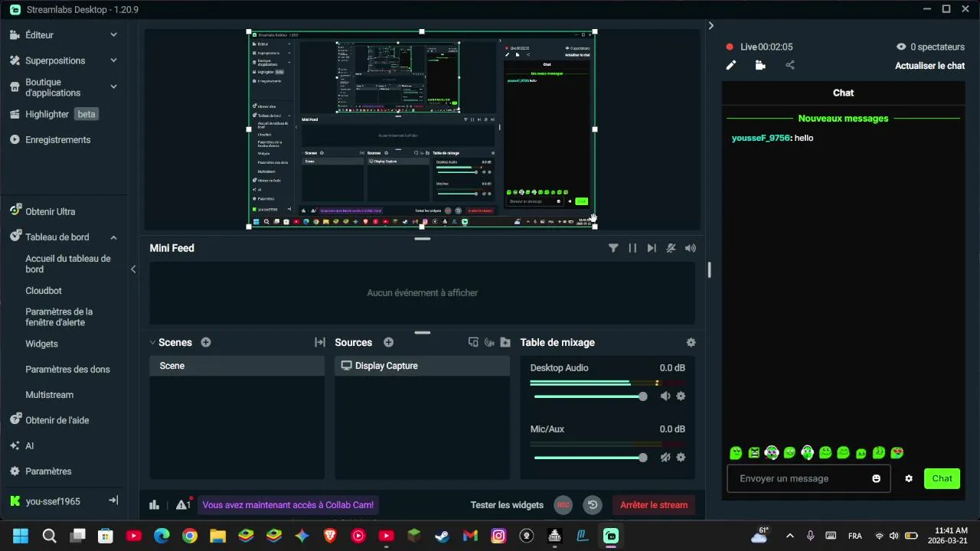Open scene transitions icon beside Sources
Screen dimensions: 980x551
pyautogui.click(x=320, y=343)
